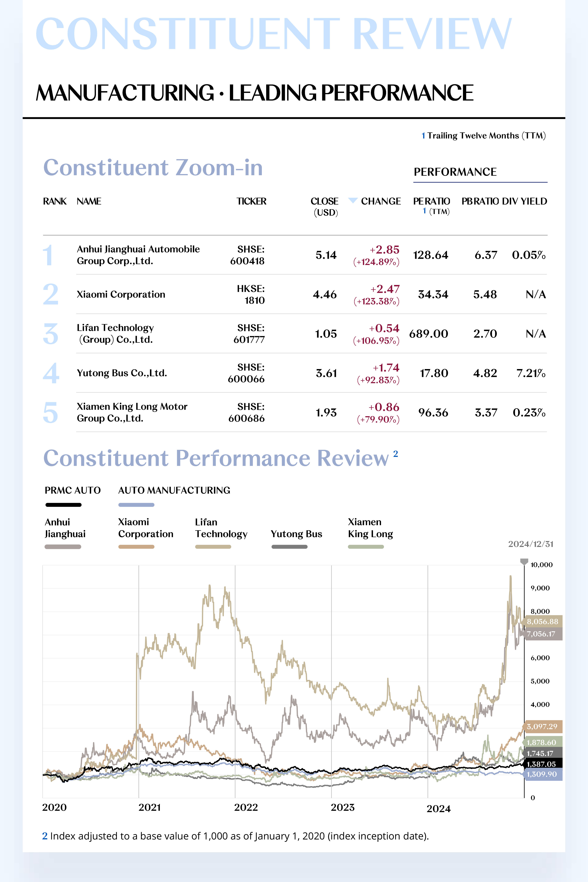Click the 8,056.88 chart value label
The width and height of the screenshot is (588, 882).
coord(542,621)
